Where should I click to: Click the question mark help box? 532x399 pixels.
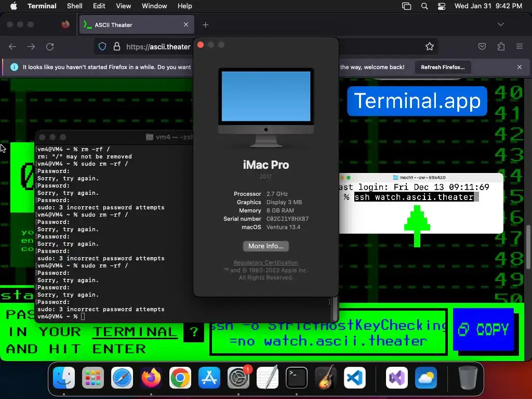[194, 332]
